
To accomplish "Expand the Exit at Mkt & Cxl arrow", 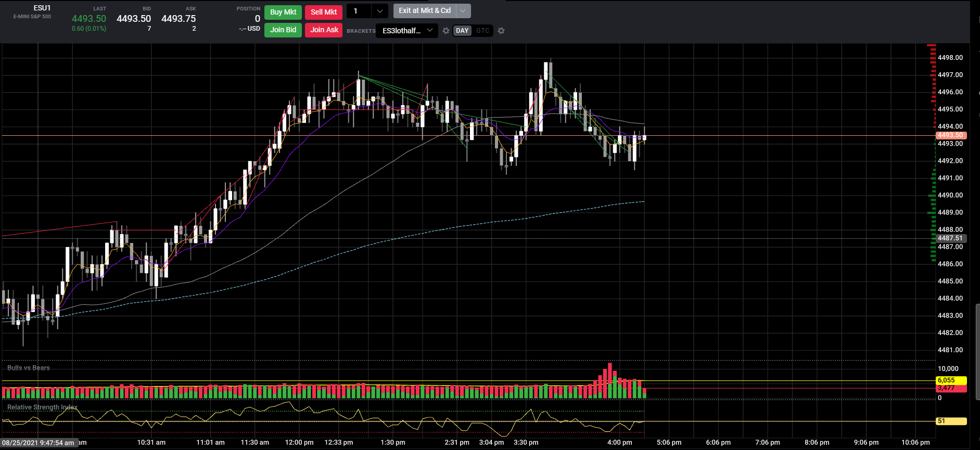I will tap(463, 11).
